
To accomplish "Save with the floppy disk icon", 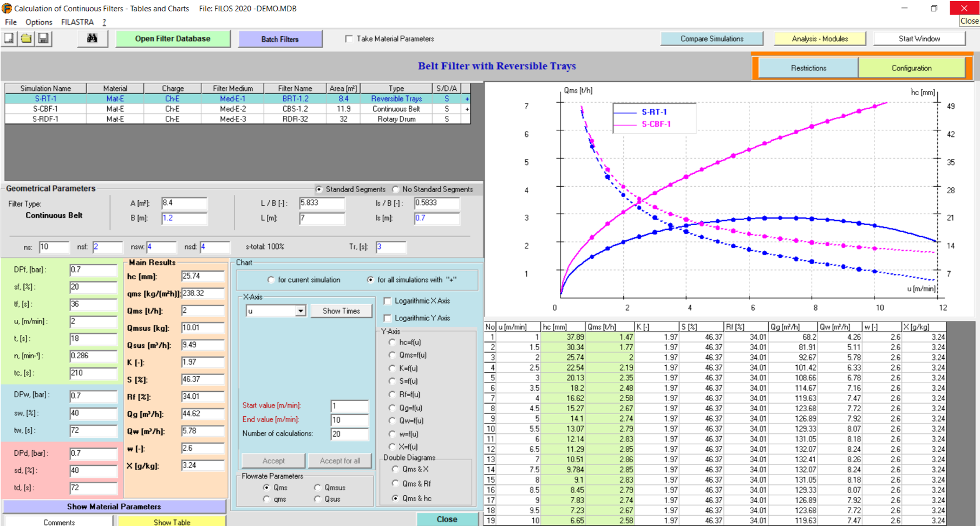I will tap(43, 38).
